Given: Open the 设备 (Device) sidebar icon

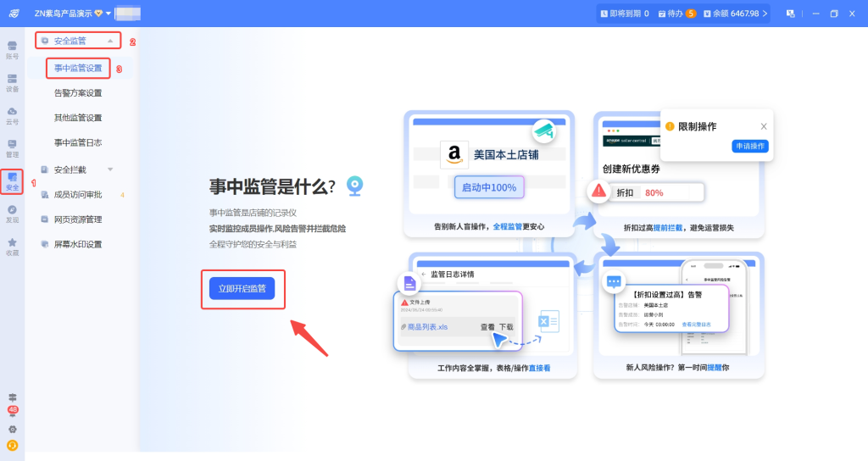Looking at the screenshot, I should pos(12,82).
